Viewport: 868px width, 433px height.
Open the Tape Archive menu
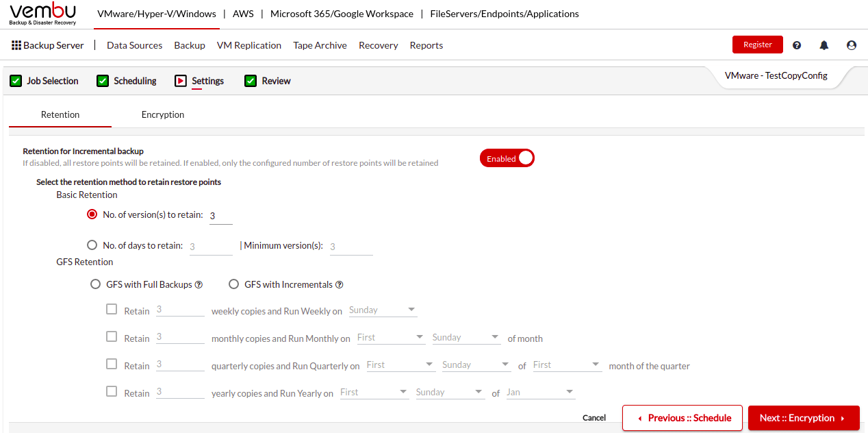tap(320, 45)
